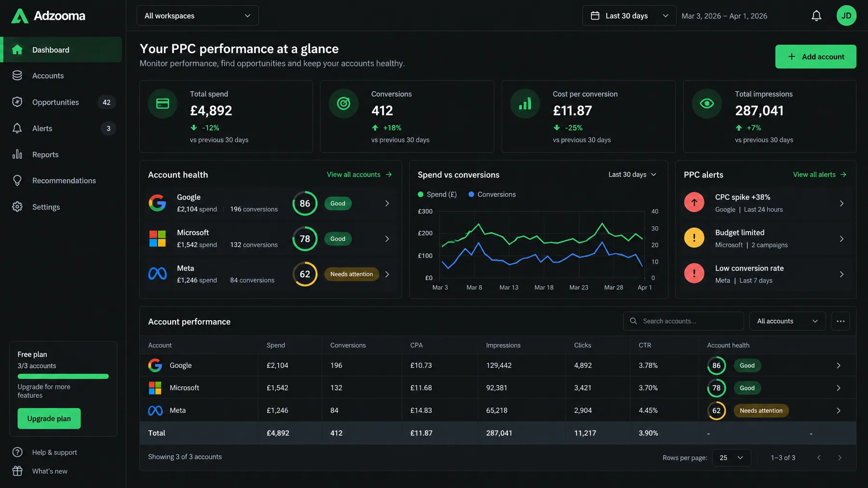Open the Last 30 days date range picker
This screenshot has height=488, width=868.
(x=629, y=16)
